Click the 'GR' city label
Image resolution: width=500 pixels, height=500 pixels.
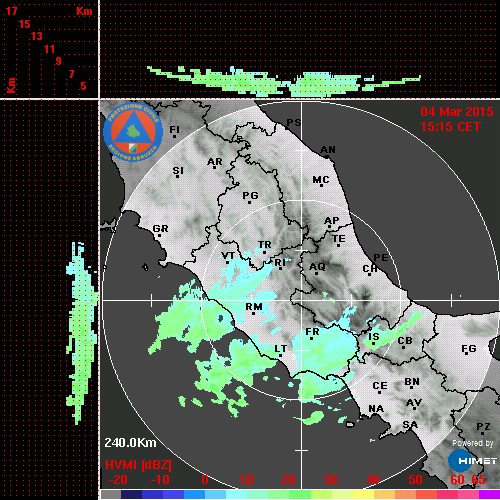(x=160, y=229)
